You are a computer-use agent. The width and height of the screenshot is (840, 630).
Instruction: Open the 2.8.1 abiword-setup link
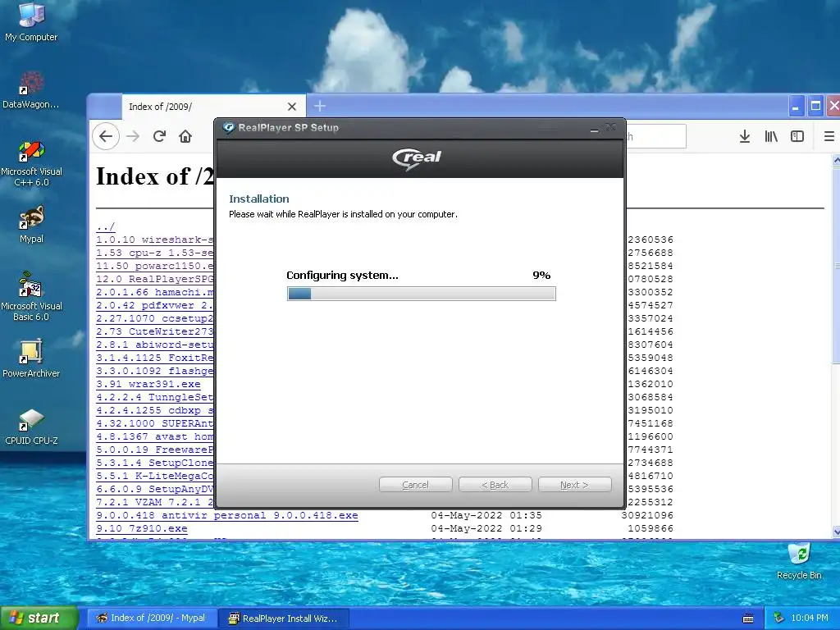point(155,345)
